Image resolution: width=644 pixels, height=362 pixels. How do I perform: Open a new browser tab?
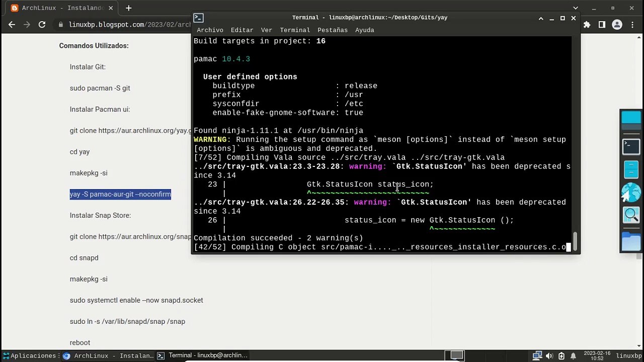pos(129,8)
